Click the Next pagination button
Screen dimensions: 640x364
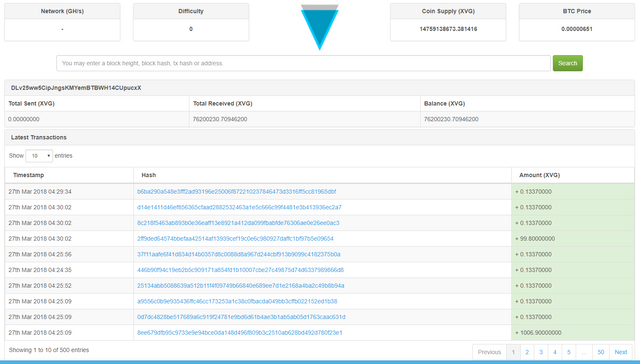click(621, 352)
